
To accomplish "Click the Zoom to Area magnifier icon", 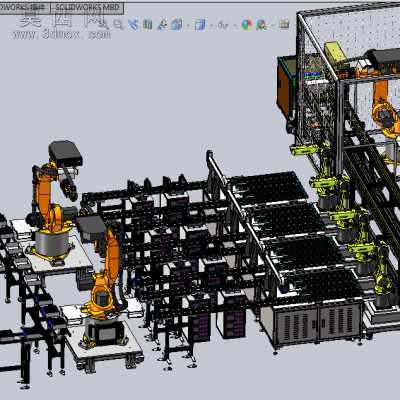I will [118, 24].
